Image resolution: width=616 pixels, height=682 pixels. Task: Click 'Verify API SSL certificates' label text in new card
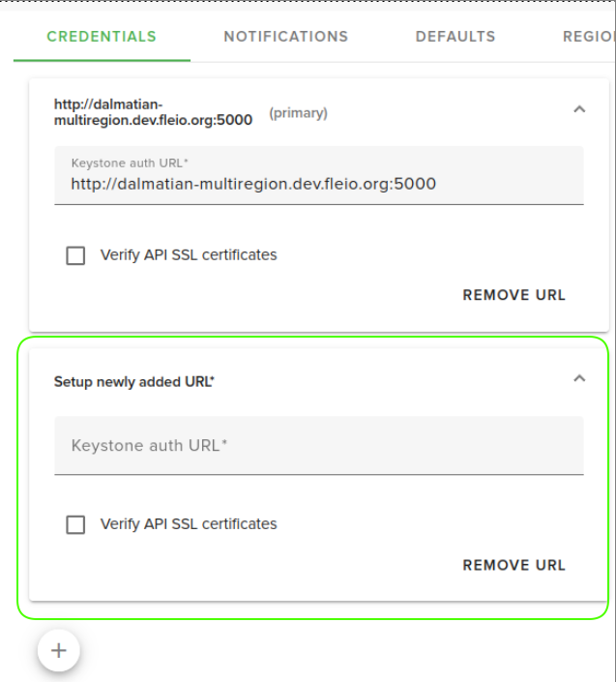click(x=189, y=524)
